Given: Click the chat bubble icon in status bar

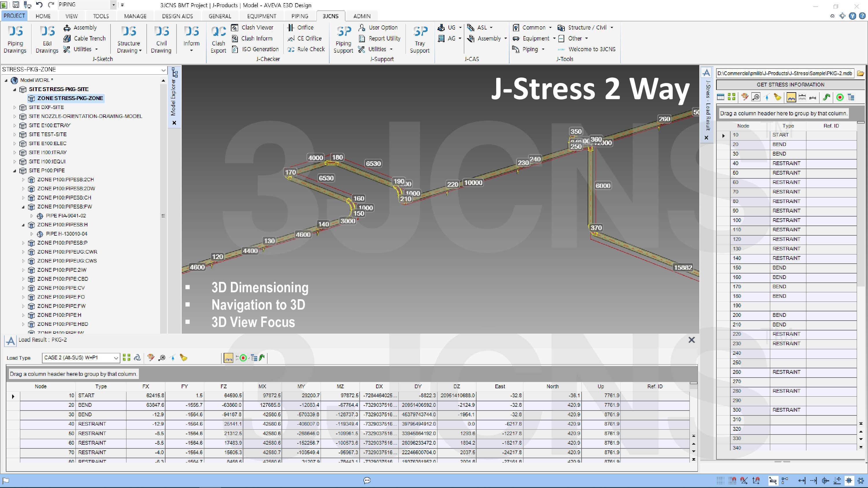Looking at the screenshot, I should [x=367, y=480].
